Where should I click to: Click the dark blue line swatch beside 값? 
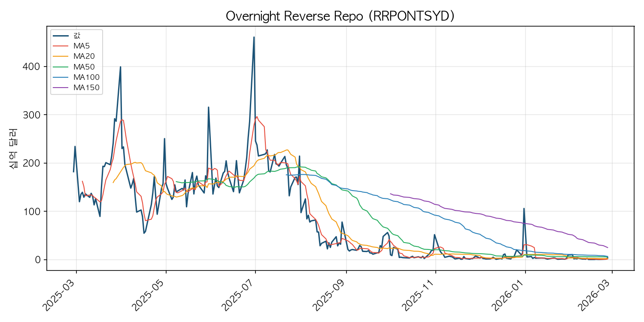(x=61, y=36)
